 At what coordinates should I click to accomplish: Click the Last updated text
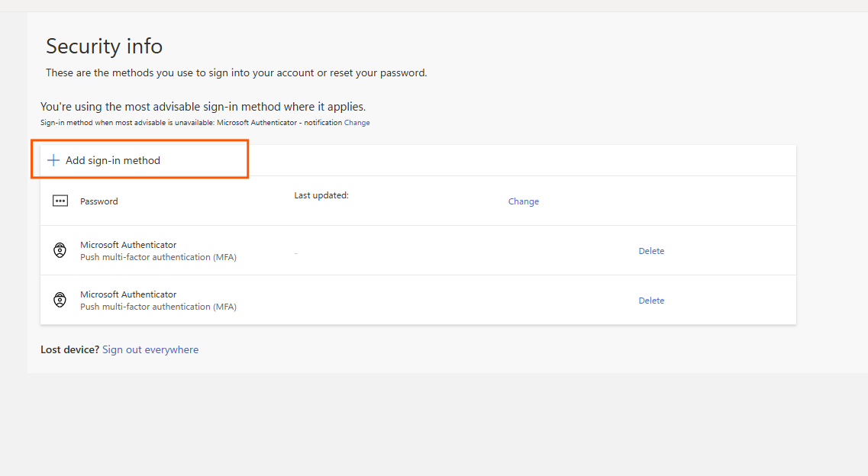click(321, 195)
